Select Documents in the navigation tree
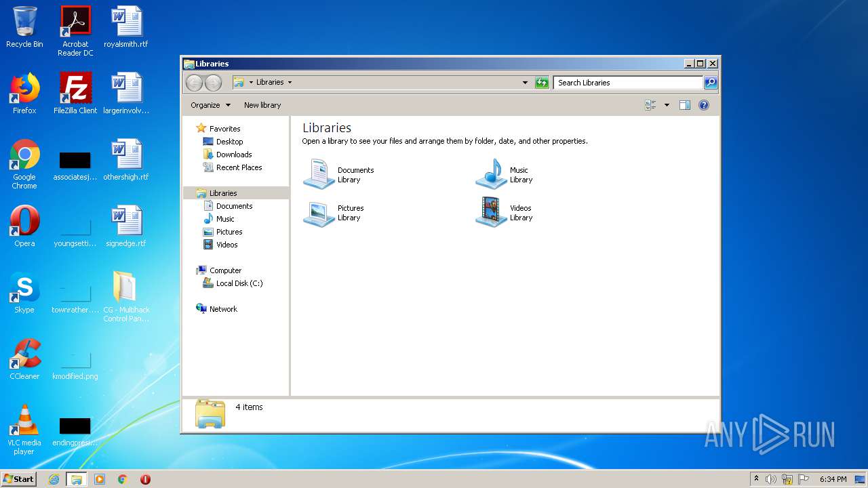868x488 pixels. [x=228, y=206]
